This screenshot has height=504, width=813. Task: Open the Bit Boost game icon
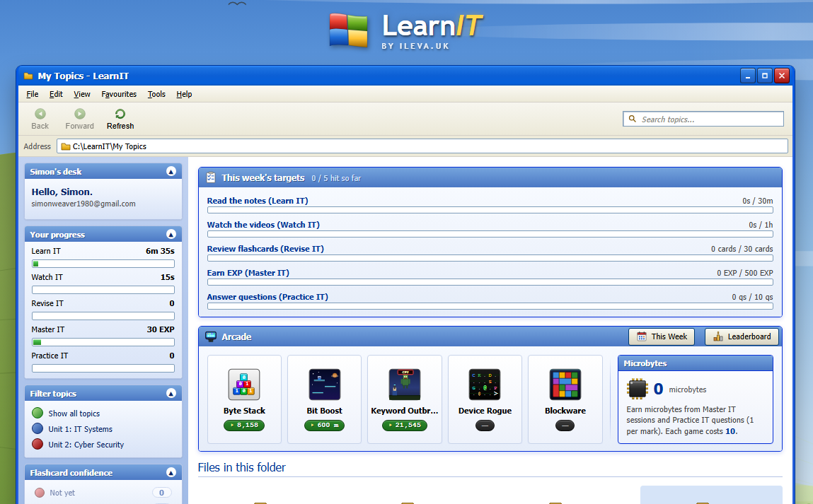tap(325, 385)
